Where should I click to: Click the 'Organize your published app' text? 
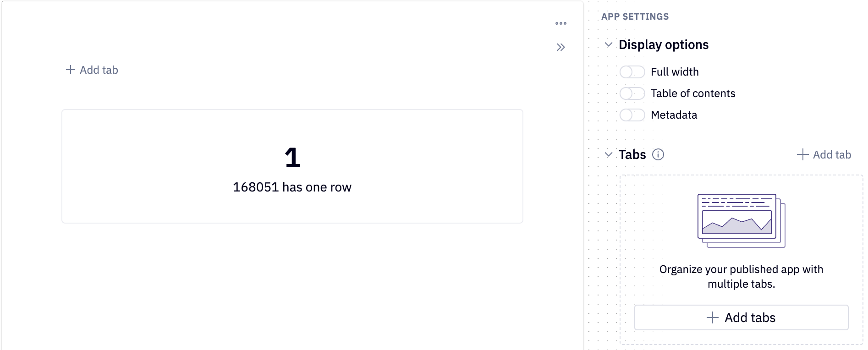[x=741, y=276]
